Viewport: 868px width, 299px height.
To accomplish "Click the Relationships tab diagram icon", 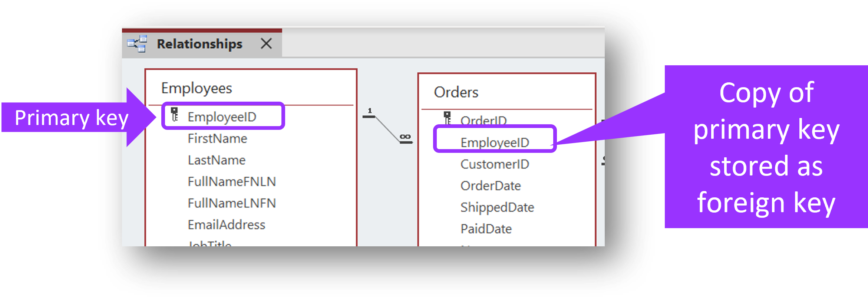I will coord(137,44).
